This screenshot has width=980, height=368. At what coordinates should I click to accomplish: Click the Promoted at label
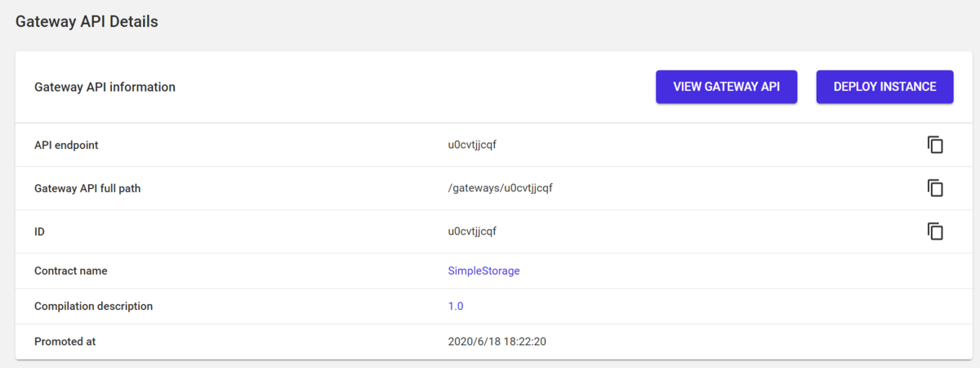65,341
